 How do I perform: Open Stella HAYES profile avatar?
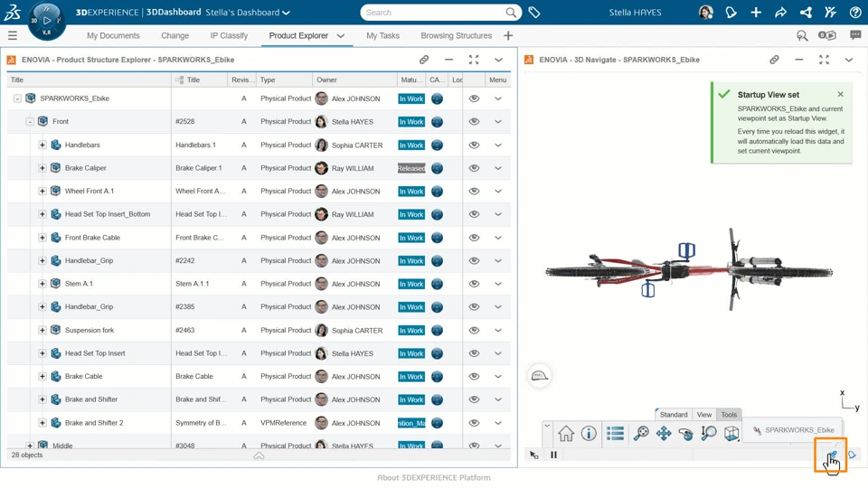[x=705, y=12]
